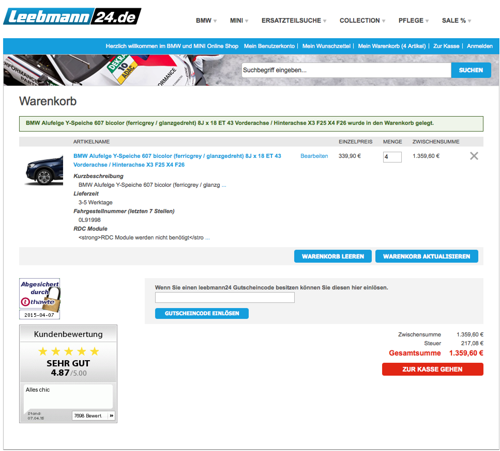Click the Bearbeiten link for the item
The image size is (500, 451).
pyautogui.click(x=314, y=156)
